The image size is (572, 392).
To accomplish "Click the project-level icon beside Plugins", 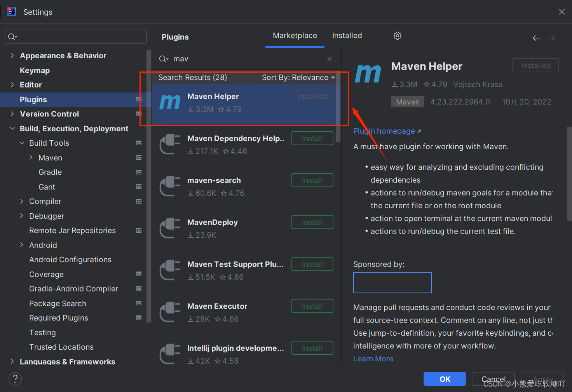I will pos(139,99).
